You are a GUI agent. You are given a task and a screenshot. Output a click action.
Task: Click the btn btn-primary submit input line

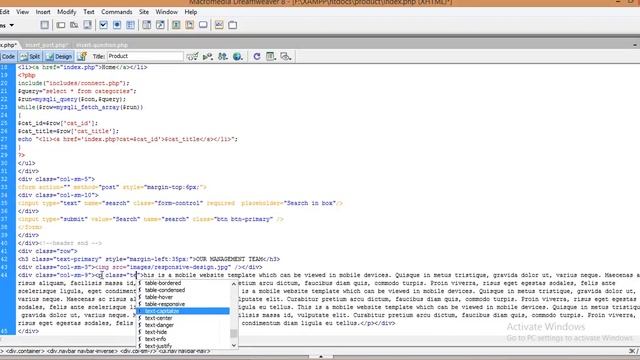[151, 219]
